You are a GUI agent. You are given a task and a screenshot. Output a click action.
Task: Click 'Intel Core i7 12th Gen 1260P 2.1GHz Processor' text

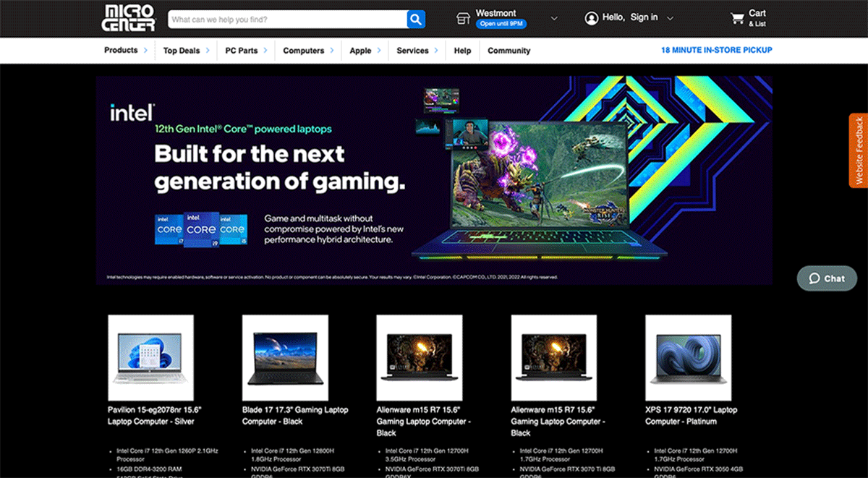coord(167,455)
